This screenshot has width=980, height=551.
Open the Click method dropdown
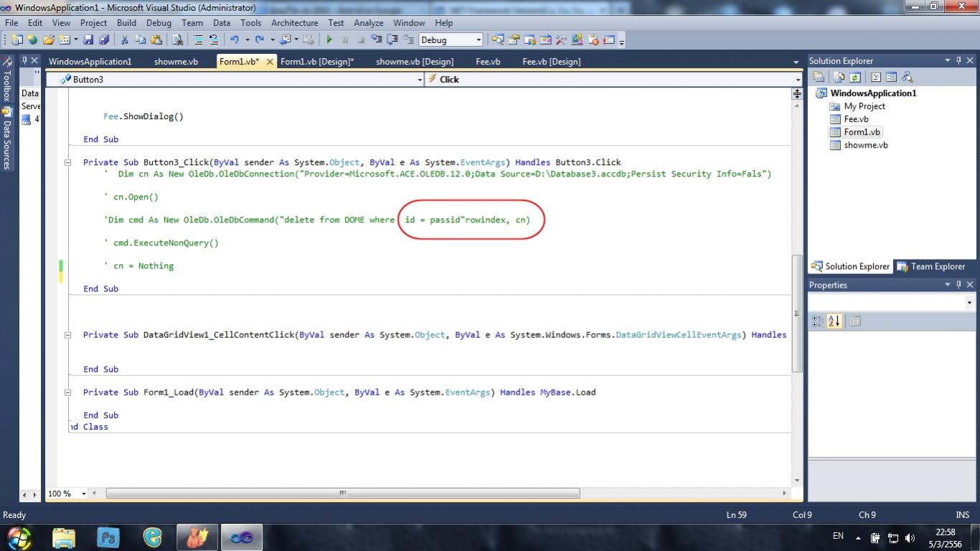click(x=798, y=80)
